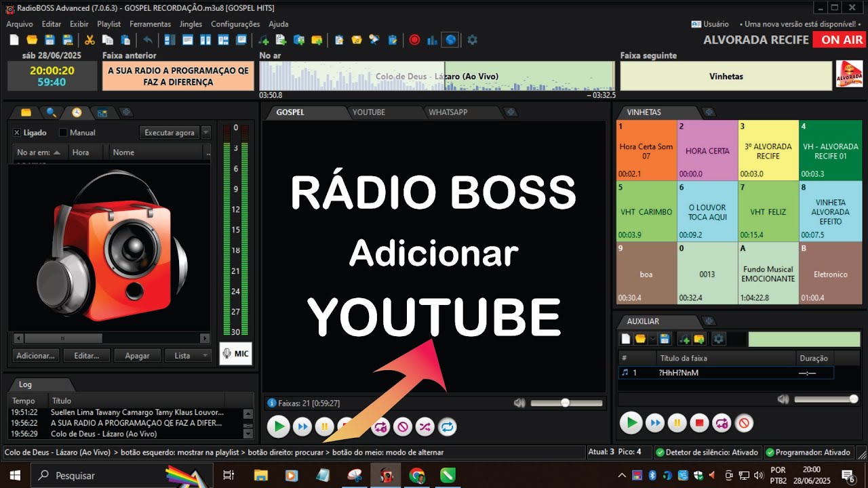Add new tab next to AUXILIAR
868x488 pixels.
coord(709,321)
